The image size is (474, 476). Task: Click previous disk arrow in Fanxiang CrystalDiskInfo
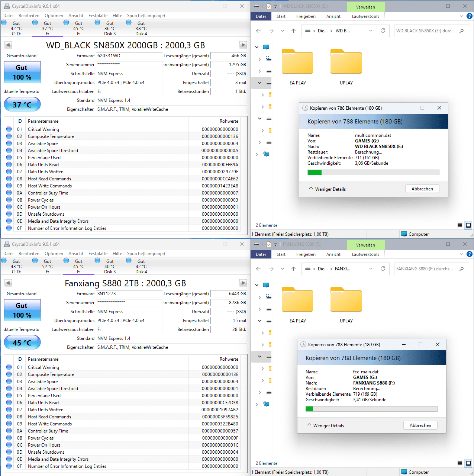point(8,283)
